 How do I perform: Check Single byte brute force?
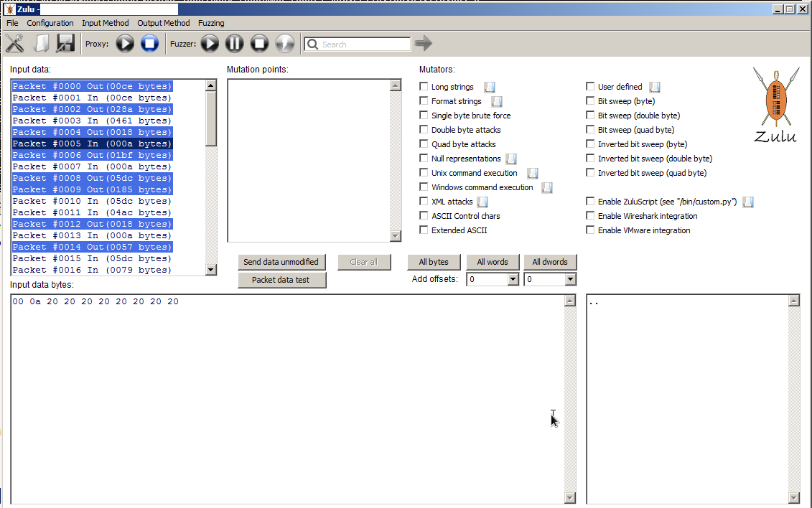click(424, 116)
